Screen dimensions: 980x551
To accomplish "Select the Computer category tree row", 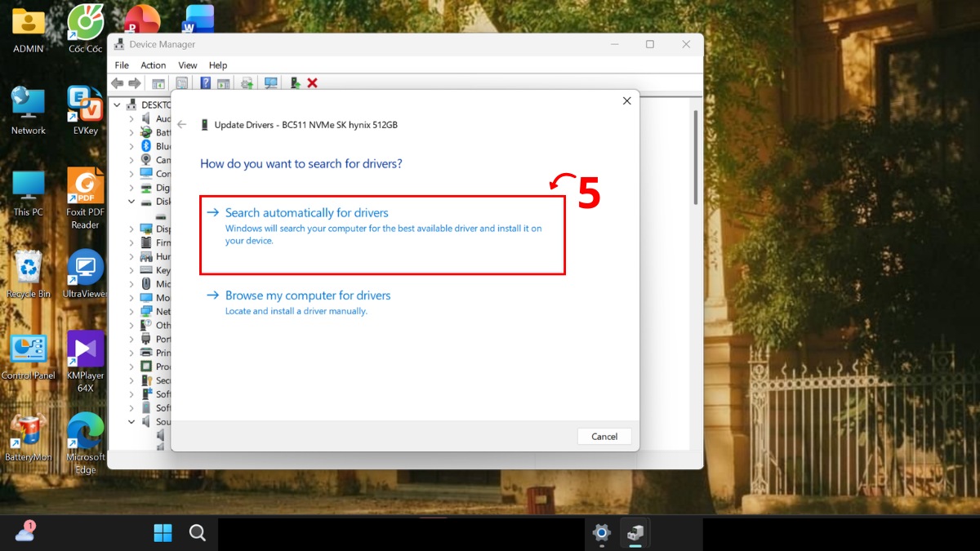I will [155, 174].
